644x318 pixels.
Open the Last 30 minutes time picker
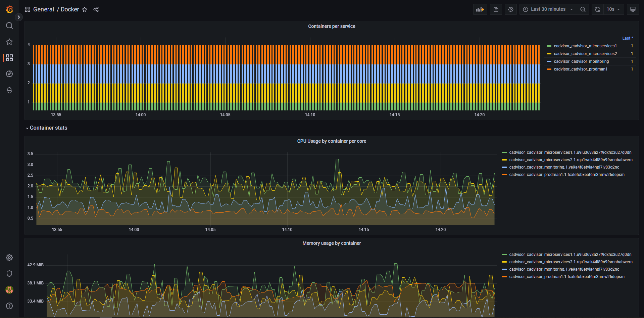[x=548, y=9]
